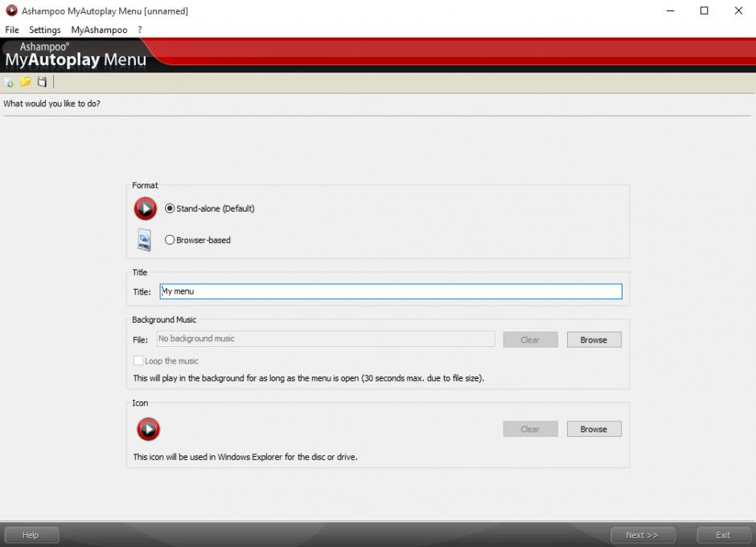The image size is (756, 547).
Task: Save the project using the floppy disk icon
Action: click(x=43, y=82)
